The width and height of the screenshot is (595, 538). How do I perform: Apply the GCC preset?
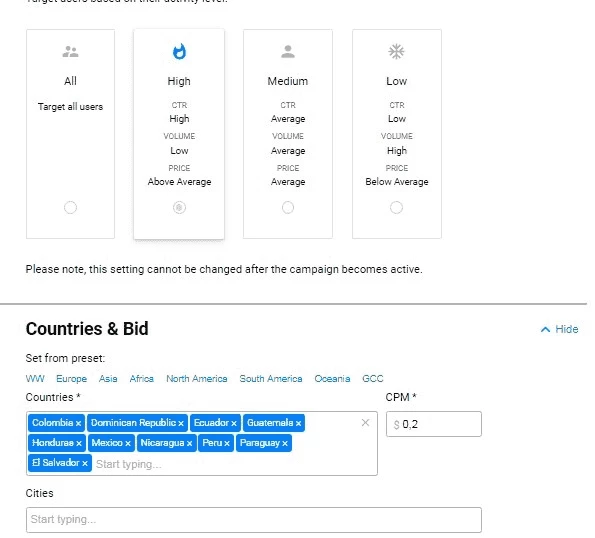373,379
